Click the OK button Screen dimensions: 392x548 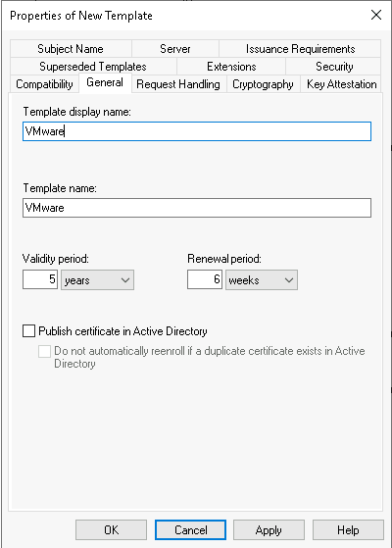pos(111,529)
